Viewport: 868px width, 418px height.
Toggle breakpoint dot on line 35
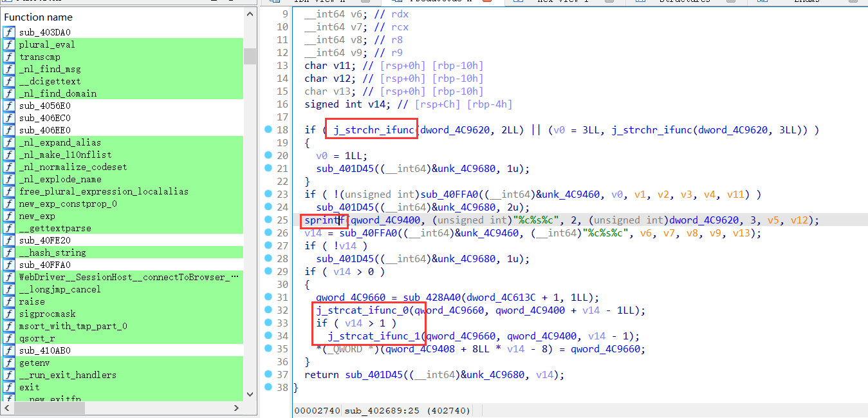coord(268,348)
